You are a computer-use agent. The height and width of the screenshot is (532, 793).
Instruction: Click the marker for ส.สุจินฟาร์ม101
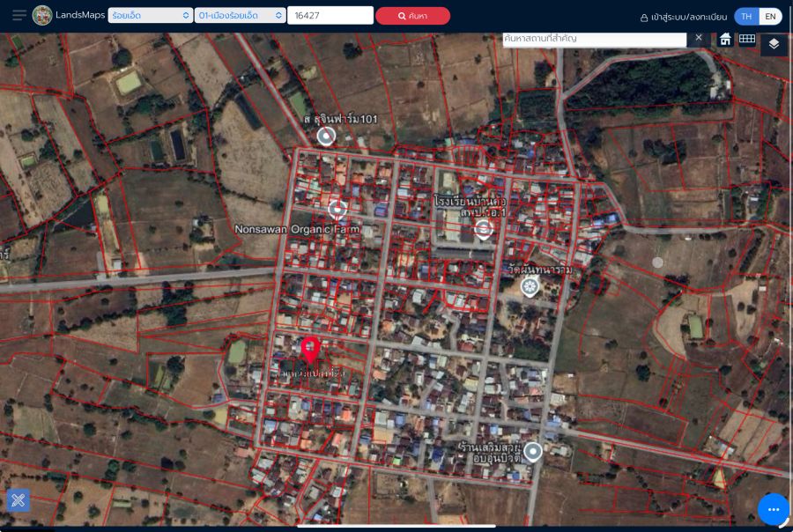click(326, 136)
